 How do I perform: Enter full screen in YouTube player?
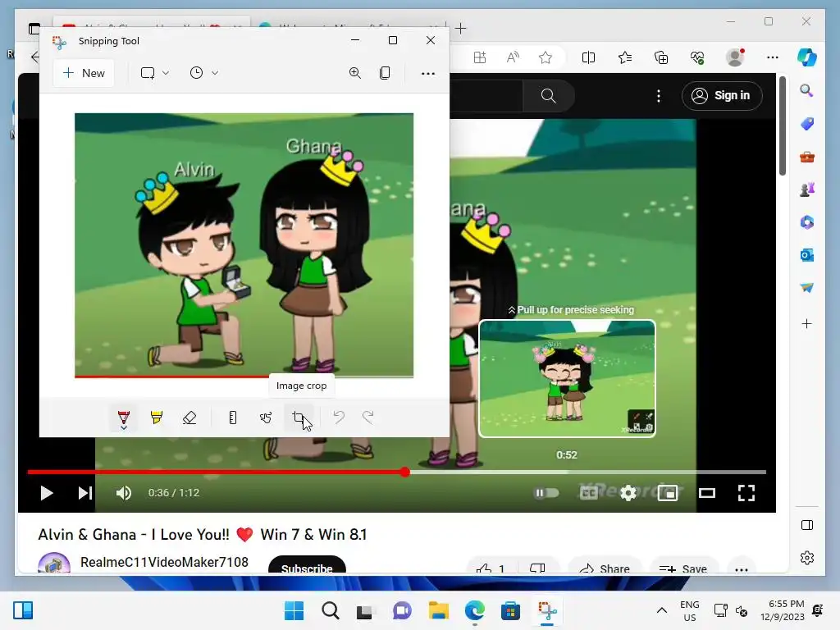pyautogui.click(x=746, y=493)
